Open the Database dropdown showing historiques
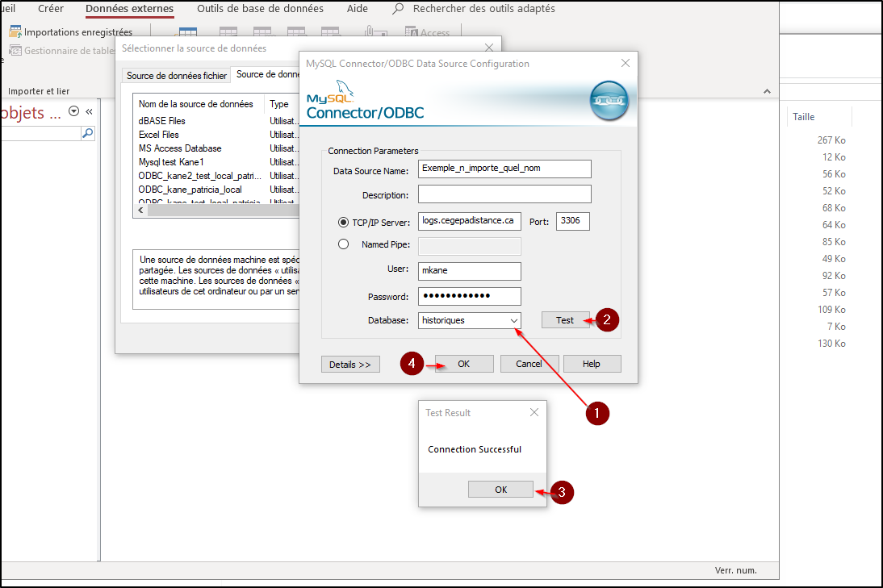 click(513, 320)
